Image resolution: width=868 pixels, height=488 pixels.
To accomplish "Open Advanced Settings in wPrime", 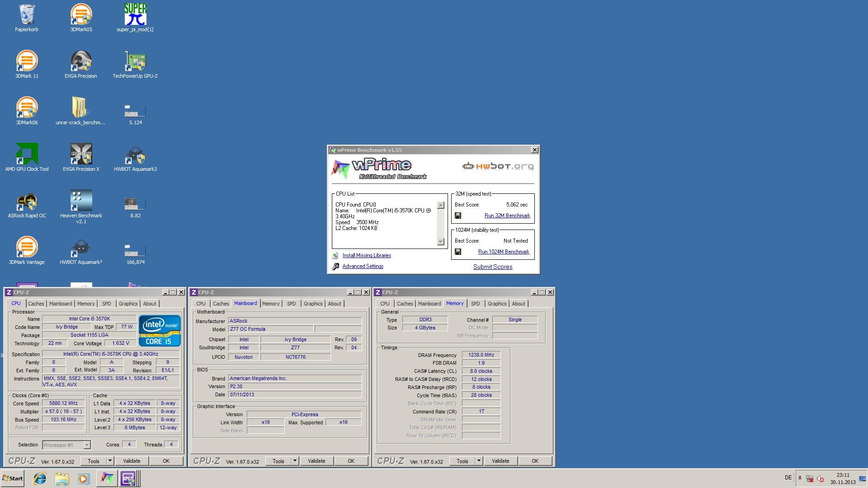I will click(363, 267).
